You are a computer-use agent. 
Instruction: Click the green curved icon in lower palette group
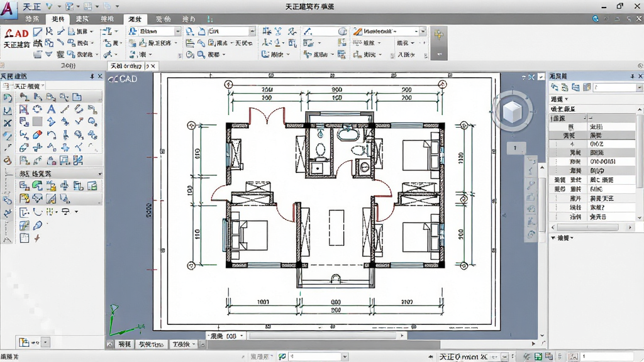[37, 186]
